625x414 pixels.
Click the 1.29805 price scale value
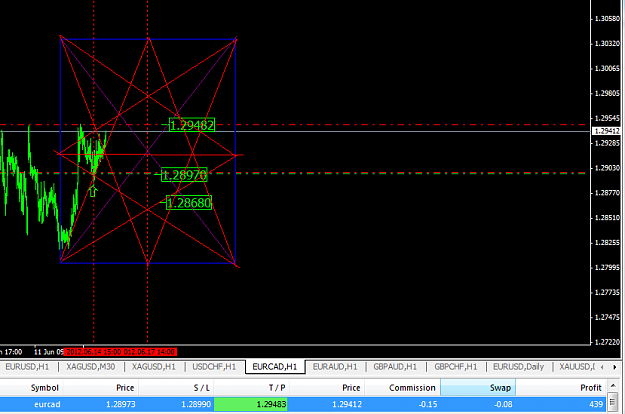pyautogui.click(x=607, y=93)
